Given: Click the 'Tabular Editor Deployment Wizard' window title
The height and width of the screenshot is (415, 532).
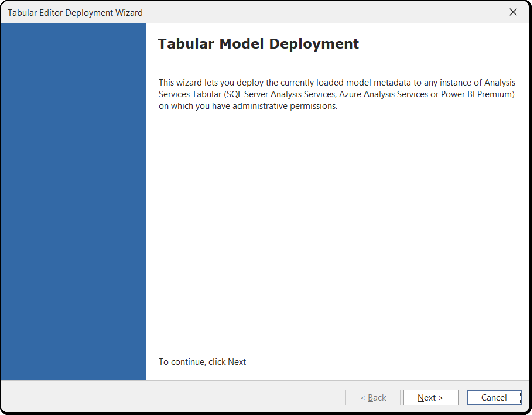Looking at the screenshot, I should pyautogui.click(x=75, y=13).
